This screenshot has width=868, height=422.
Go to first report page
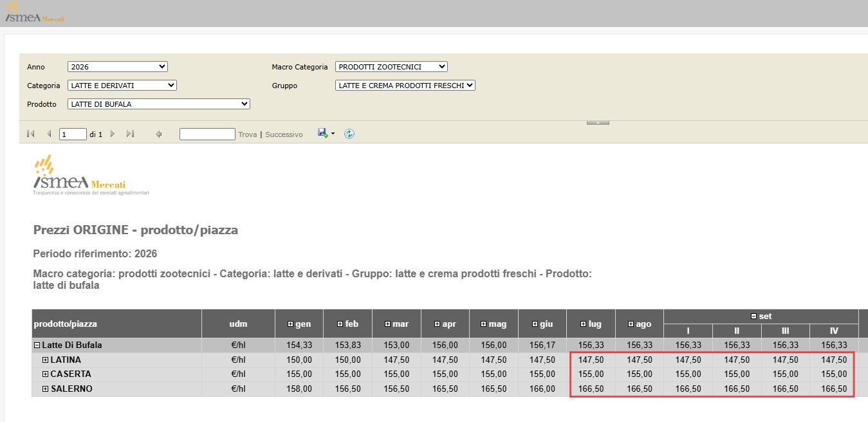click(x=30, y=134)
